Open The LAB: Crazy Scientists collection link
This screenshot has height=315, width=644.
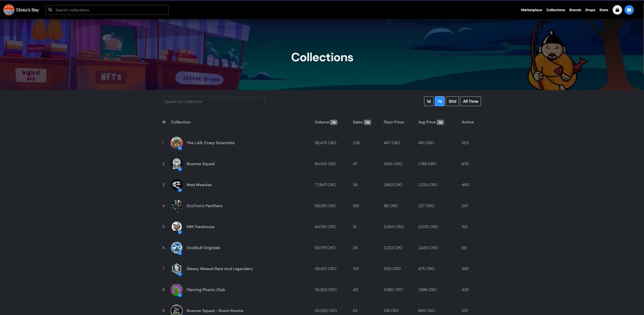(x=210, y=143)
